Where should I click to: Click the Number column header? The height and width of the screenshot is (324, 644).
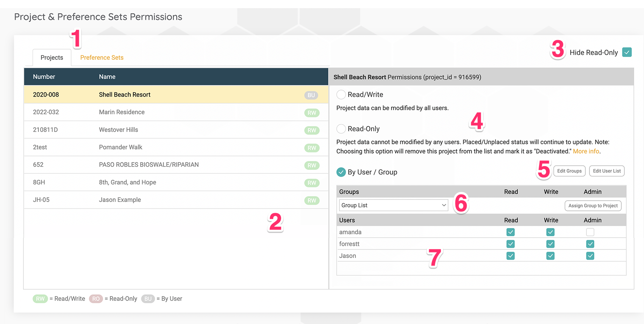click(44, 77)
